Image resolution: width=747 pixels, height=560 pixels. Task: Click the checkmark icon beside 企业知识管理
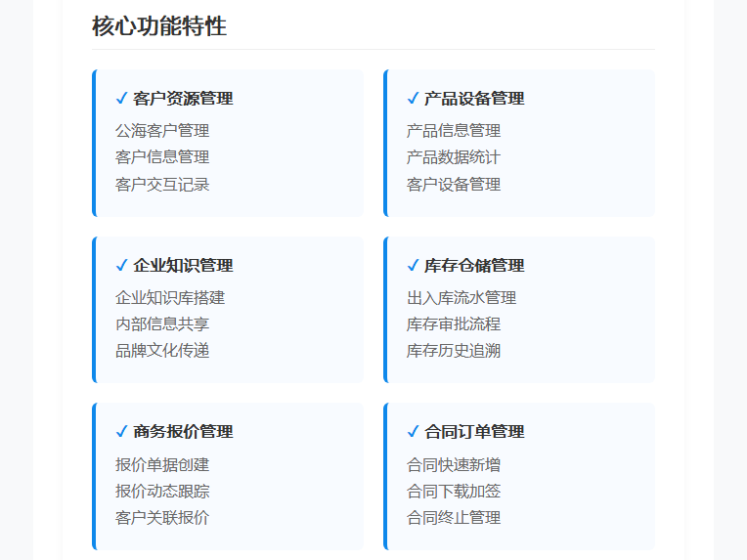coord(122,265)
